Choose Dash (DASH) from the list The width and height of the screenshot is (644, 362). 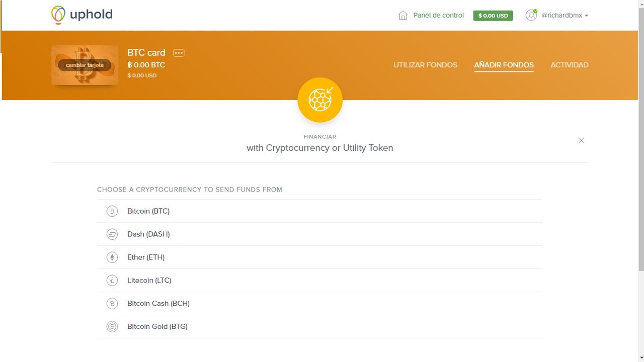pyautogui.click(x=319, y=234)
